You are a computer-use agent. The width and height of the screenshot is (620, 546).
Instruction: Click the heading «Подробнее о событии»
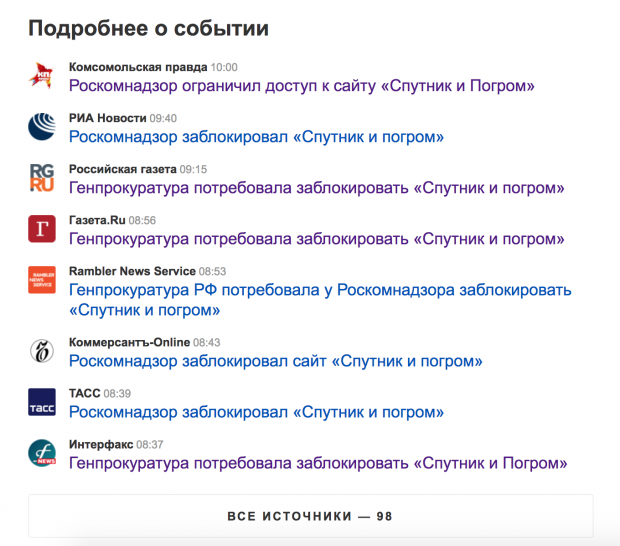point(149,29)
